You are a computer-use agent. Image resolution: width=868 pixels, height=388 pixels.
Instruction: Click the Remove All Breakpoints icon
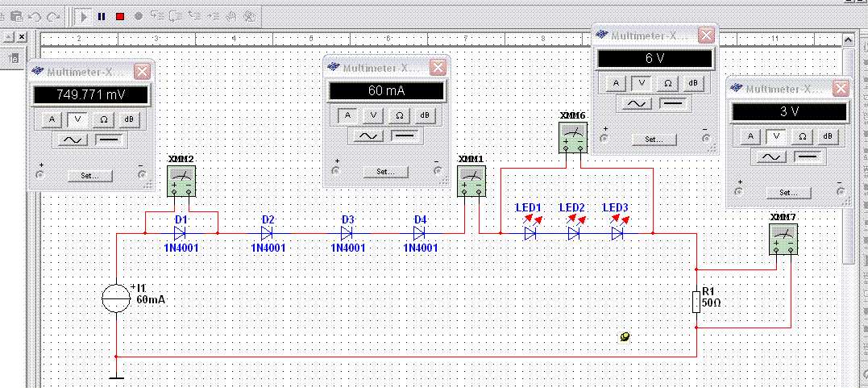pyautogui.click(x=250, y=17)
